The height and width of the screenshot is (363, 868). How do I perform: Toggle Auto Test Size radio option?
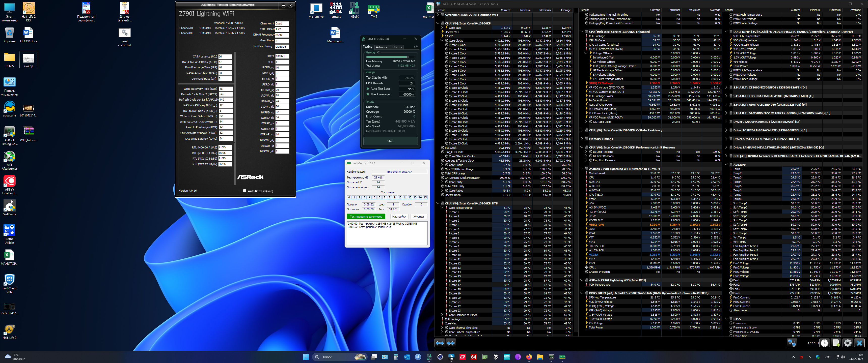(368, 89)
